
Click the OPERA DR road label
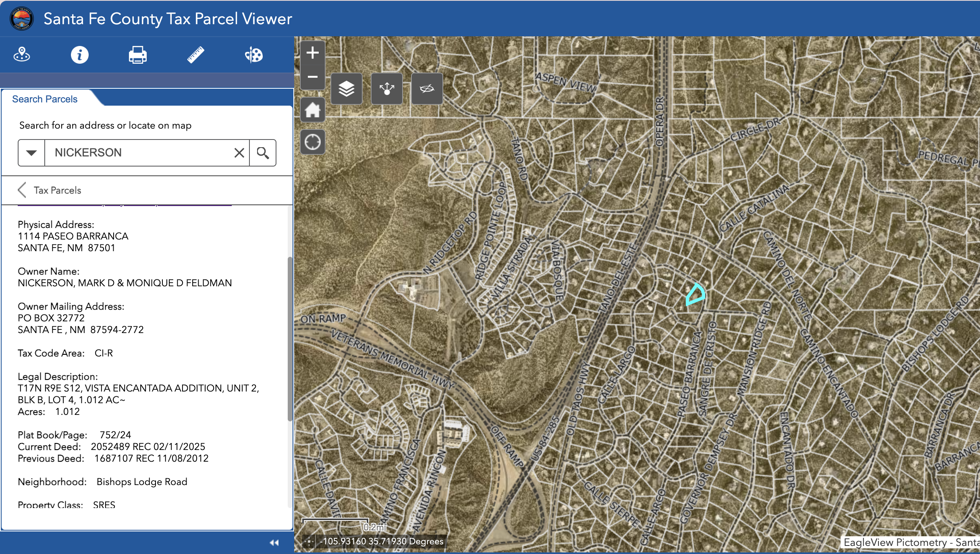[660, 121]
